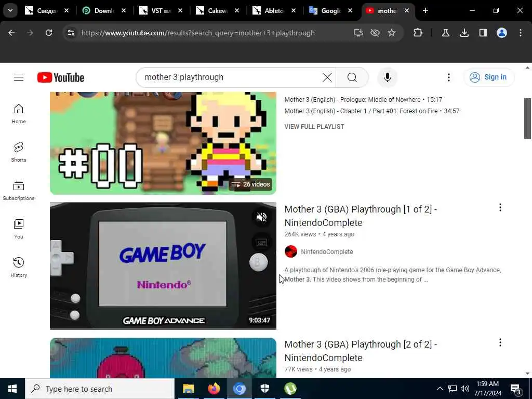Screen dimensions: 532x399
Task: Switch to the Сведен tab
Action: click(47, 11)
